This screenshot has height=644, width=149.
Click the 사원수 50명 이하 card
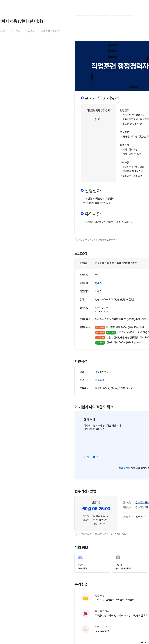(x=92, y=562)
